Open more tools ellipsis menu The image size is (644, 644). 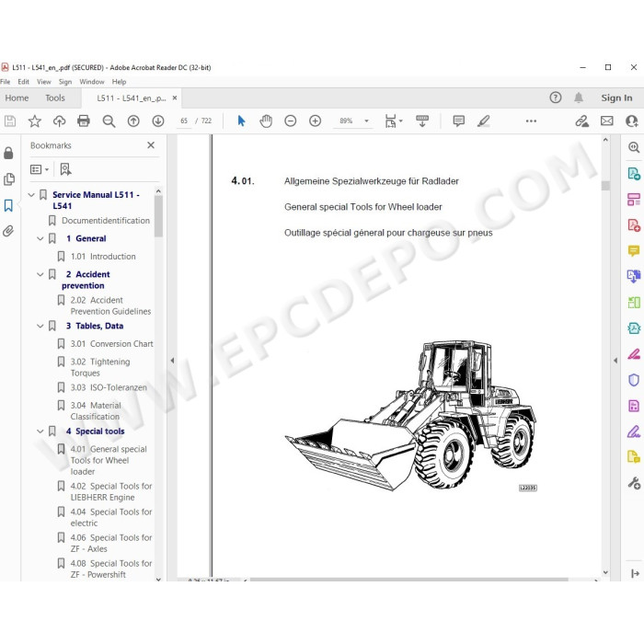(531, 121)
